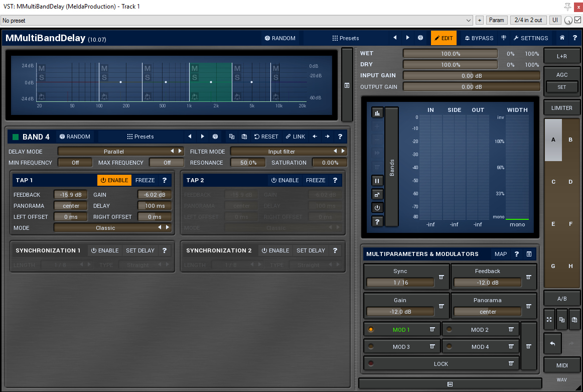Toggle TAP 1 ENABLE button
583x392 pixels.
coord(114,180)
